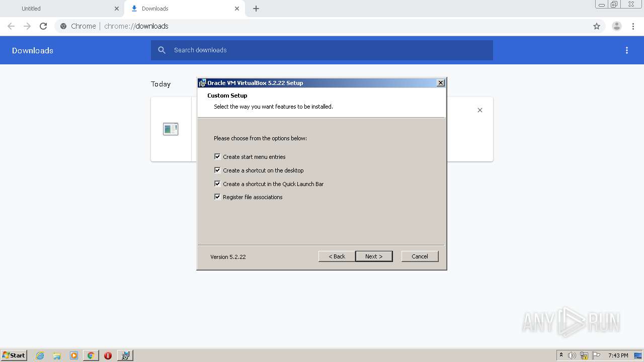Navigate forward in Chrome
Screen dimensions: 644x362
tap(27, 26)
